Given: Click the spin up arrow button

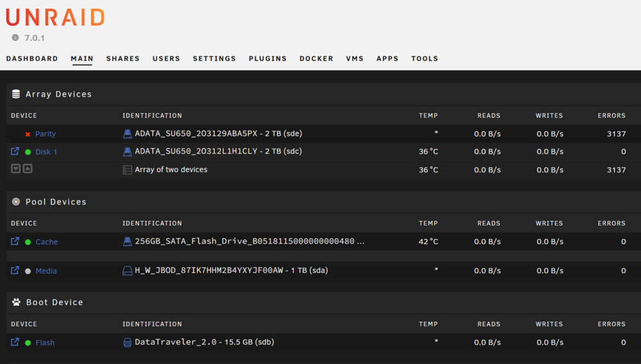Looking at the screenshot, I should coord(28,169).
